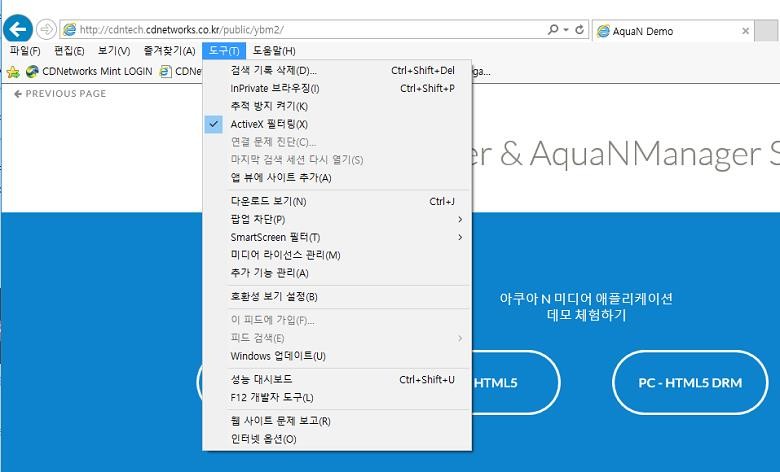Viewport: 780px width, 472px height.
Task: Open the 즐겨찾기(A) menu
Action: coord(169,51)
